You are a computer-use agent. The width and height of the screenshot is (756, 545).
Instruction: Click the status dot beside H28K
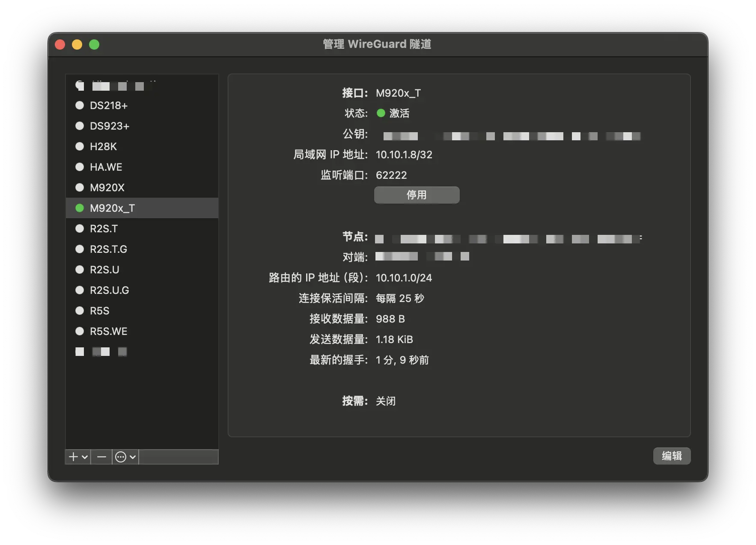80,146
